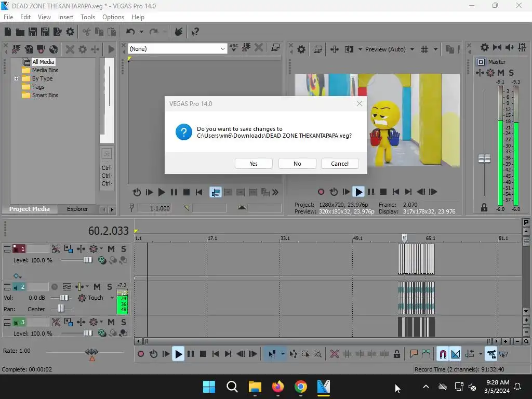Viewport: 532px width, 399px height.
Task: Open Google Chrome from taskbar
Action: tap(301, 387)
